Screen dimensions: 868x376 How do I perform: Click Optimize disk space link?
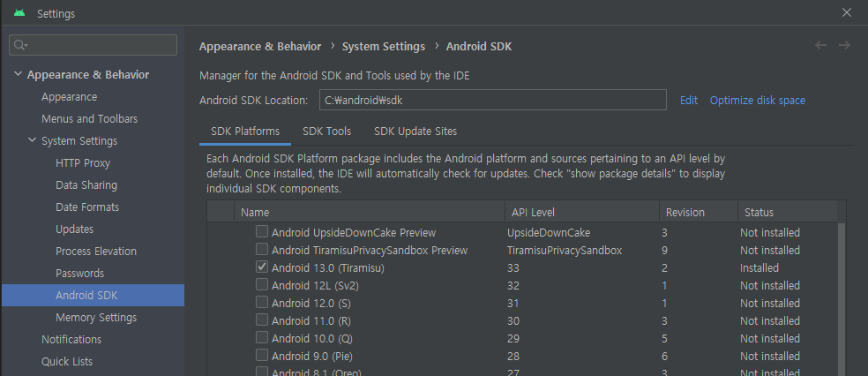[757, 101]
